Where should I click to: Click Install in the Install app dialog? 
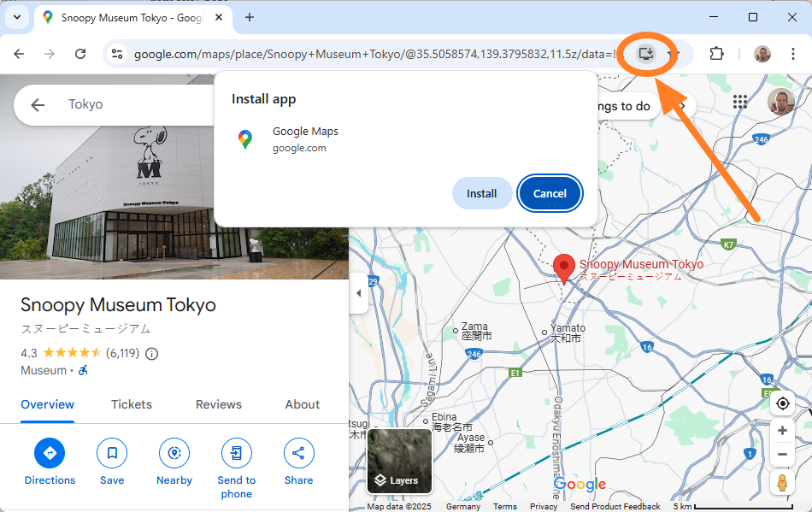[481, 194]
